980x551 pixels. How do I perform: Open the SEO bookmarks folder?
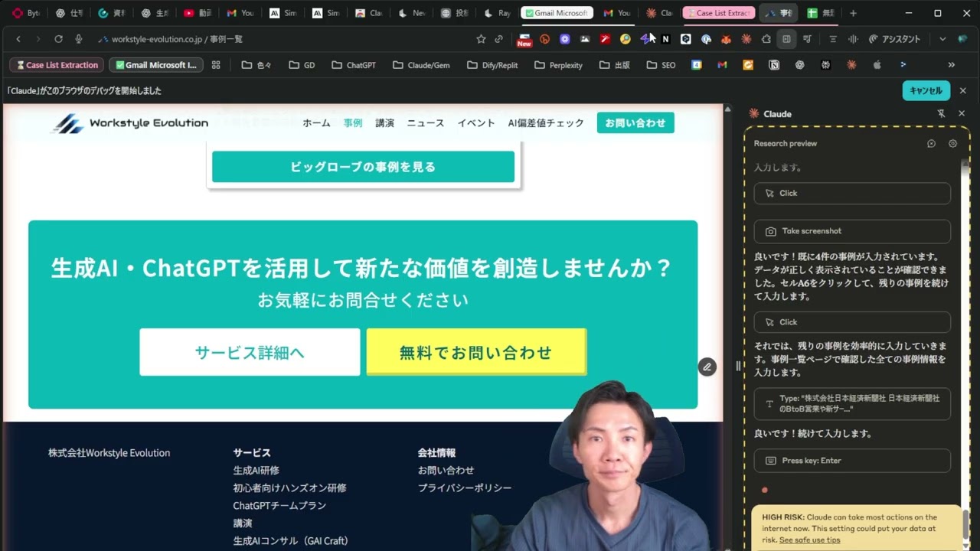coord(661,65)
